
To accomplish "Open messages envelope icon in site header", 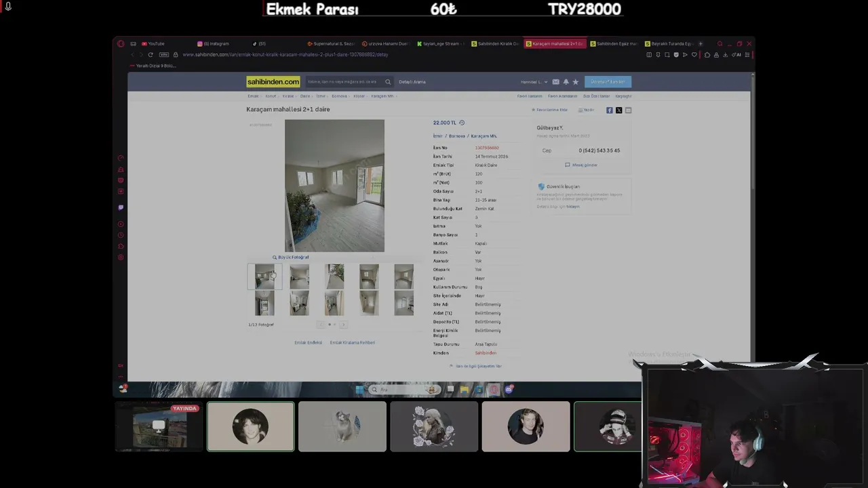I will pos(556,82).
